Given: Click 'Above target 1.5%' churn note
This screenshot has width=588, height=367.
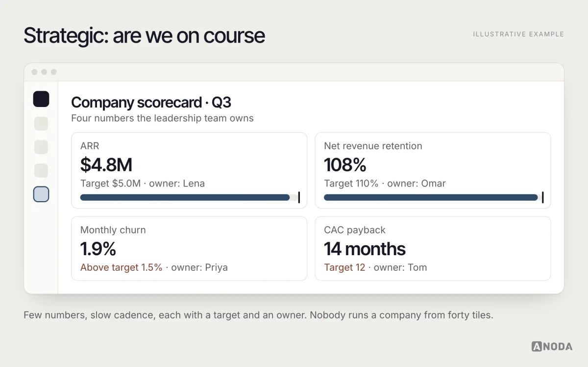Looking at the screenshot, I should (121, 267).
